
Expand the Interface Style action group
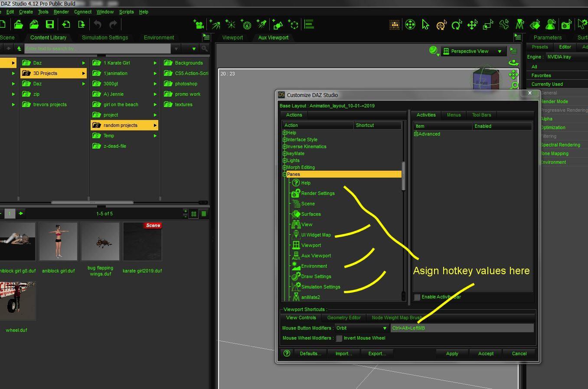click(284, 139)
